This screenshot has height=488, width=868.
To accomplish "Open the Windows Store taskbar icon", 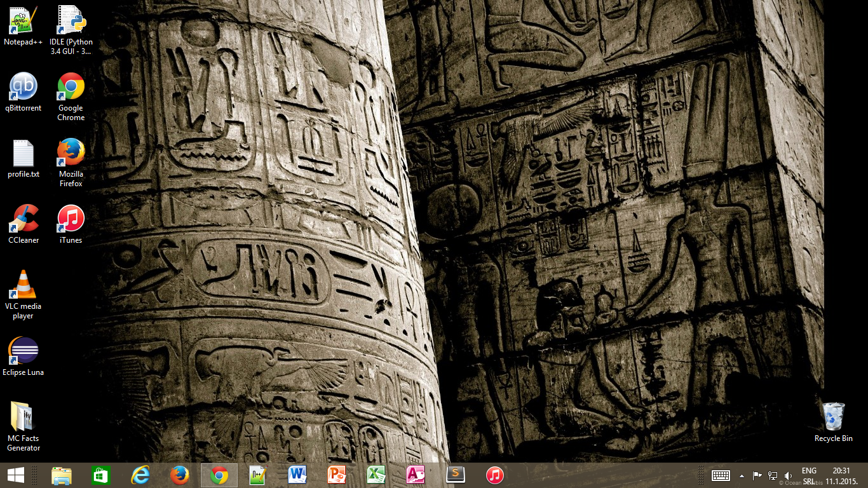I will (101, 475).
